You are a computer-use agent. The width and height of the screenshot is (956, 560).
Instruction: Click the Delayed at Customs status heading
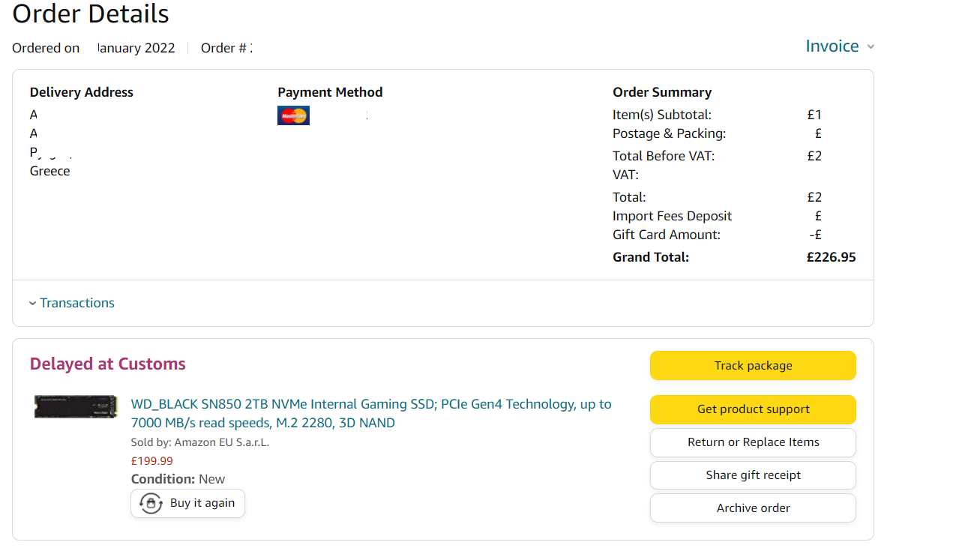[x=107, y=364]
